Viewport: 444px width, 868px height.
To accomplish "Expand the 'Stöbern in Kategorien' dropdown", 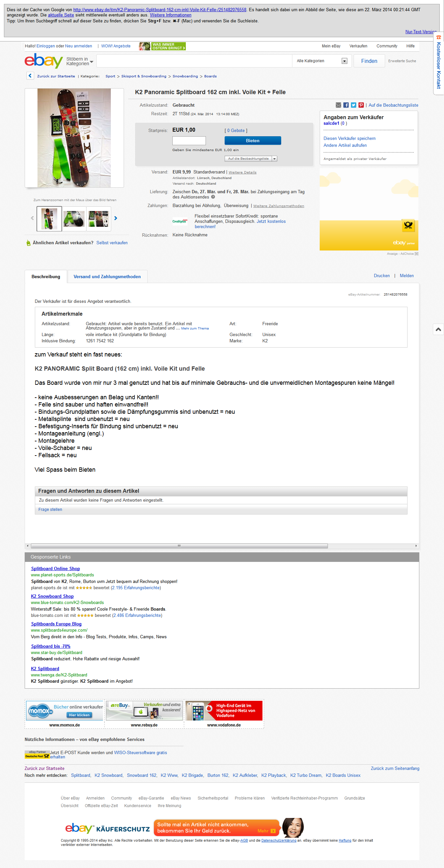I will tap(80, 61).
